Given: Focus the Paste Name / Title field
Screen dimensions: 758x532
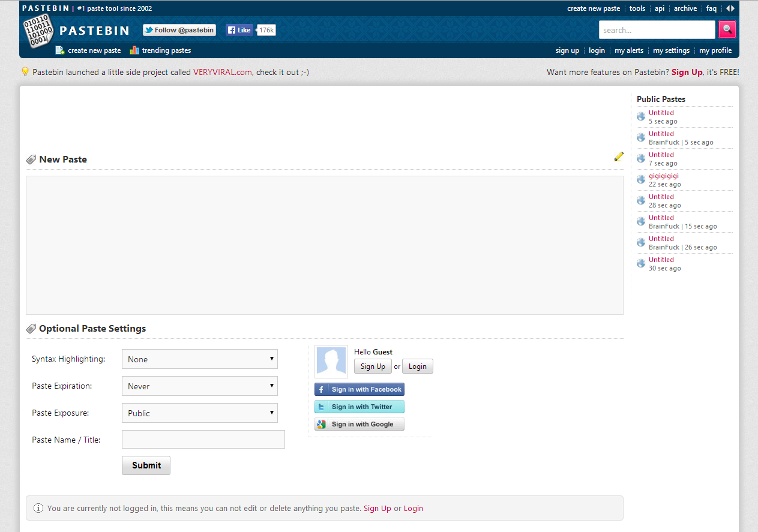Looking at the screenshot, I should (x=203, y=440).
